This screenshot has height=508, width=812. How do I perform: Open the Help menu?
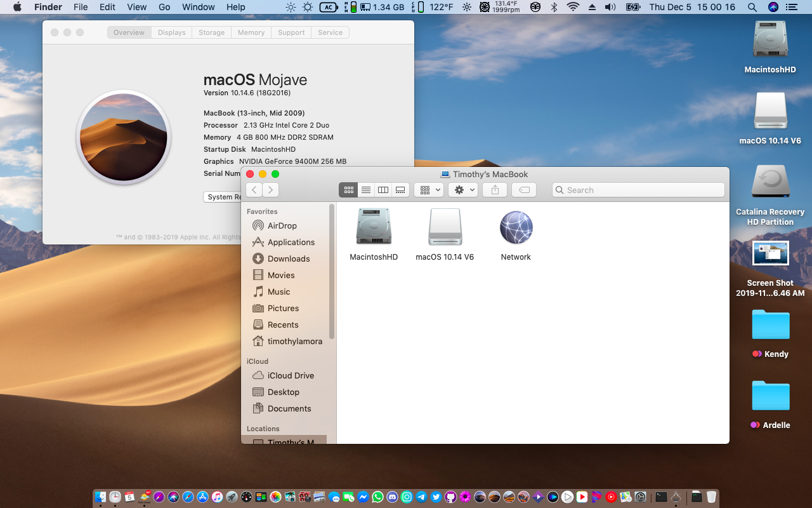click(x=236, y=7)
